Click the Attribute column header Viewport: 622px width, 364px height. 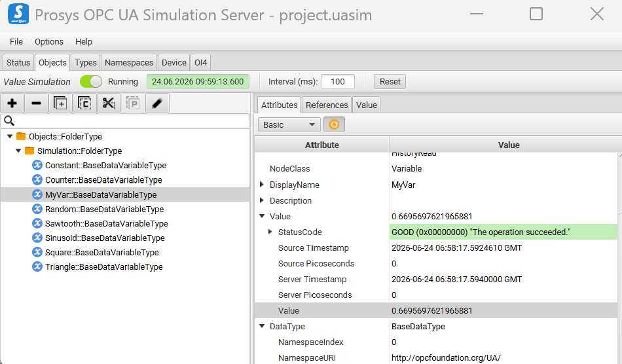[x=321, y=145]
